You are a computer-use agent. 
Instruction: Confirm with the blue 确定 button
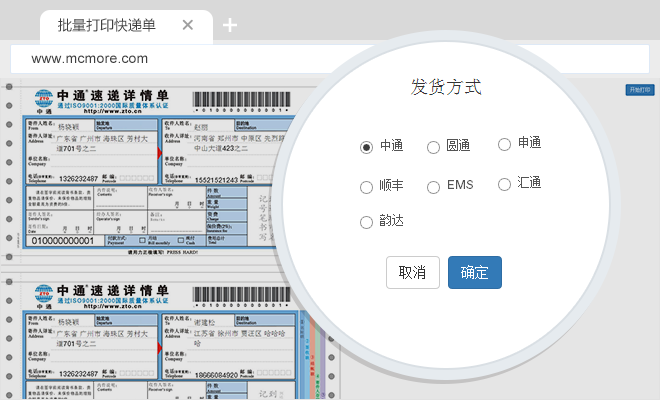coord(475,272)
